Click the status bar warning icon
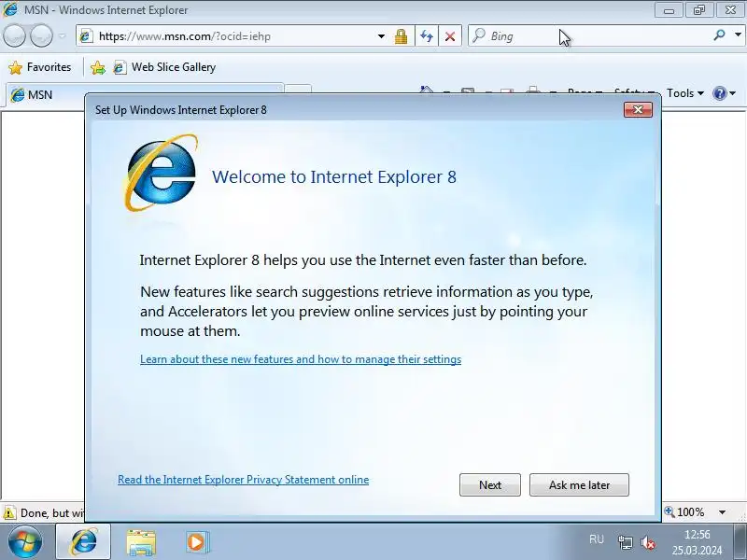 point(9,512)
